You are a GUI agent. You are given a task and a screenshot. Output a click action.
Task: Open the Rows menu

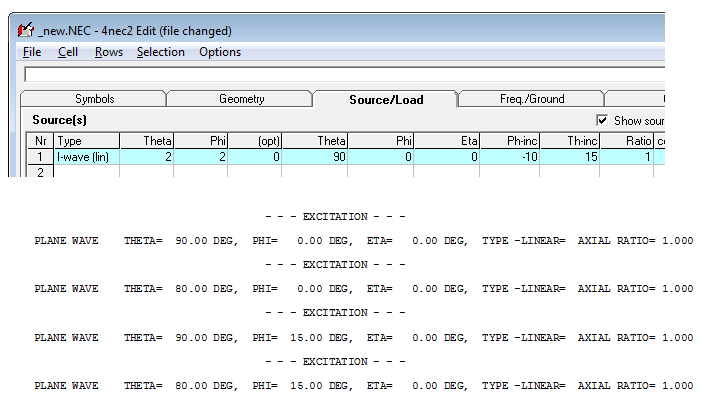point(109,52)
